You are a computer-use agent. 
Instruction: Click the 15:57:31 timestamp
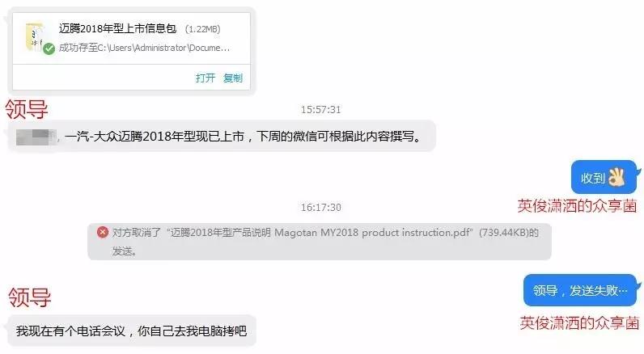point(320,110)
